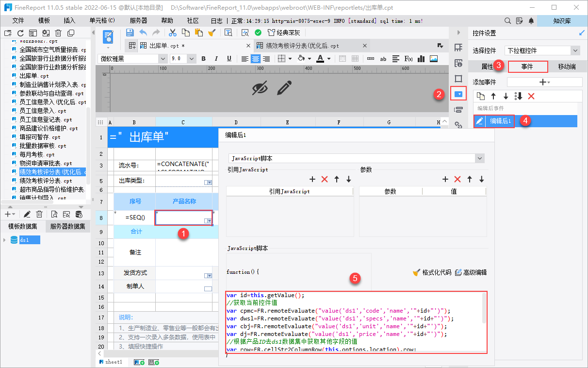
Task: Click the new folder icon in the file panel
Action: (x=8, y=33)
